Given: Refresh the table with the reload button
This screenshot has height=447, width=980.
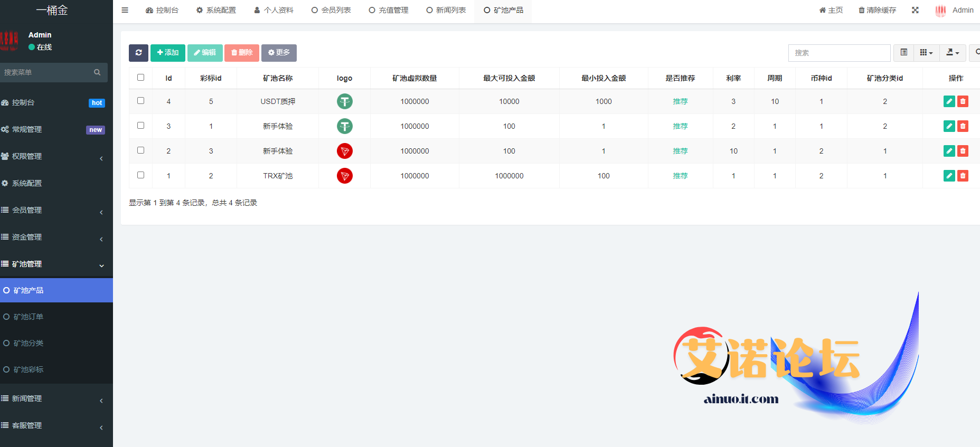Looking at the screenshot, I should click(138, 53).
